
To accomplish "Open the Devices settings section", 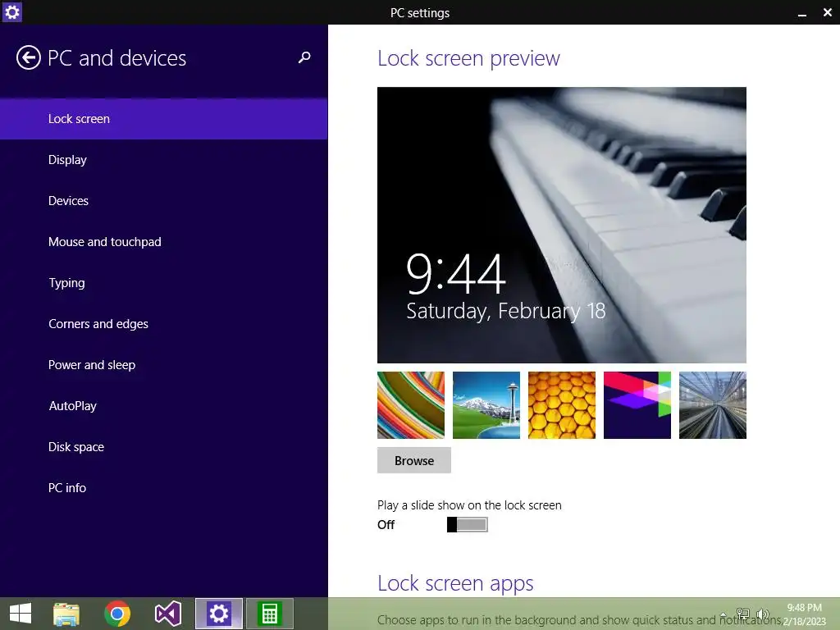I will [x=163, y=201].
